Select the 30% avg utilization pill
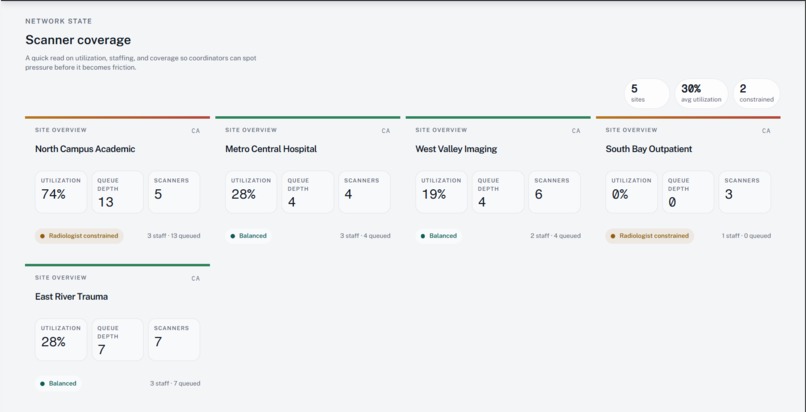This screenshot has height=412, width=806. tap(701, 93)
